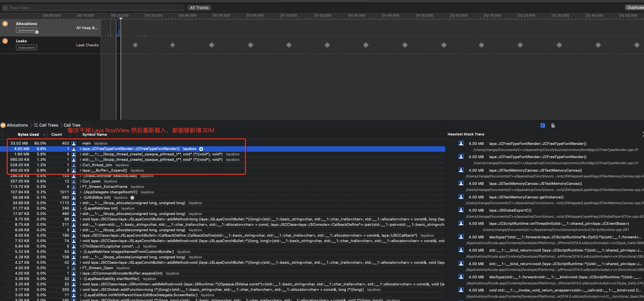Viewport: 644px width, 301px height.
Task: Click the leak check marker near 01:00.000
Action: 251,45
